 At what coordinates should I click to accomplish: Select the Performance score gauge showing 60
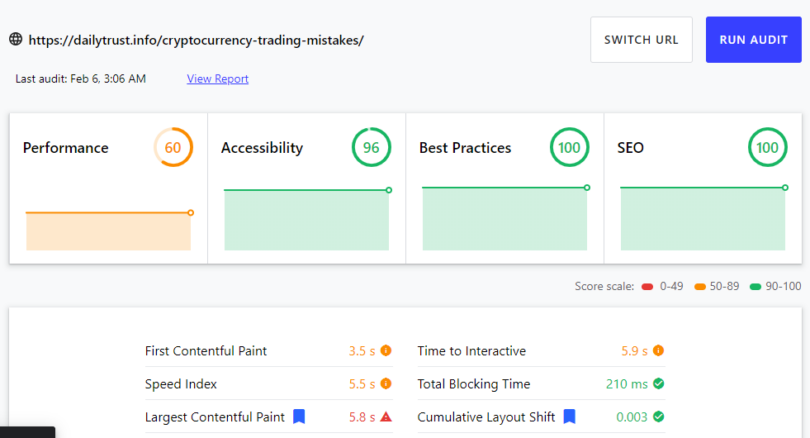(x=173, y=147)
